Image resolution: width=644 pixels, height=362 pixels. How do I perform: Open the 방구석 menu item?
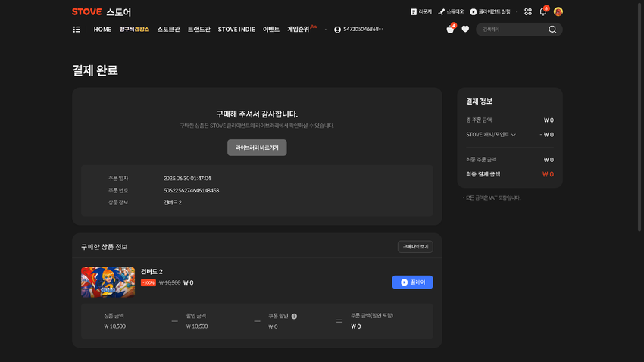134,29
